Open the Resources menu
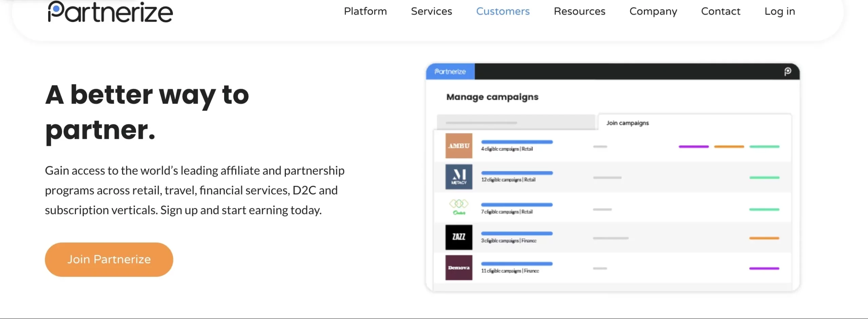 tap(579, 11)
